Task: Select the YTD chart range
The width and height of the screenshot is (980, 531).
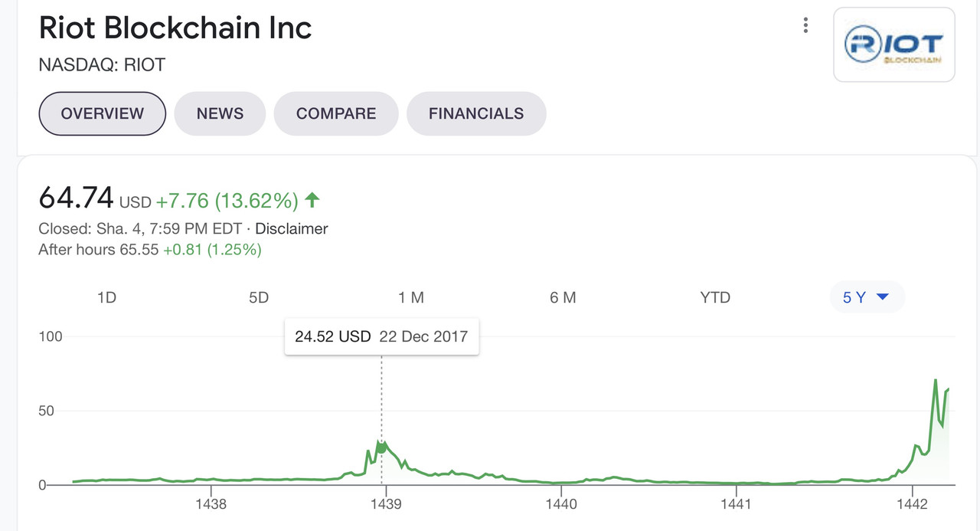Action: pos(715,297)
